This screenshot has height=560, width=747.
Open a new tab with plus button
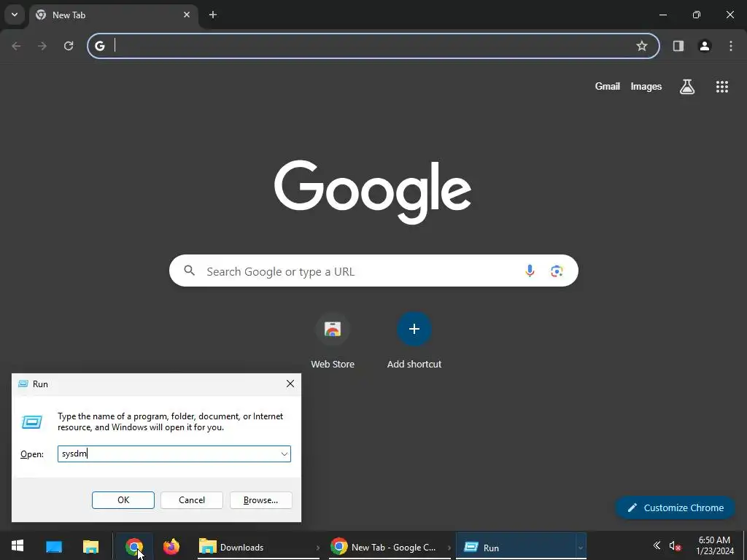point(213,15)
